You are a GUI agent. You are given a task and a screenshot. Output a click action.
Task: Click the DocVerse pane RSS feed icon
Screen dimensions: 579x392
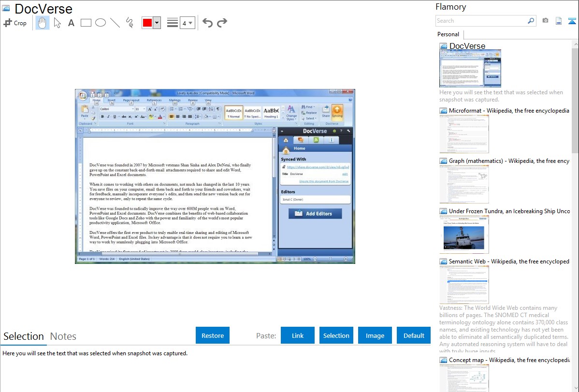[x=316, y=140]
